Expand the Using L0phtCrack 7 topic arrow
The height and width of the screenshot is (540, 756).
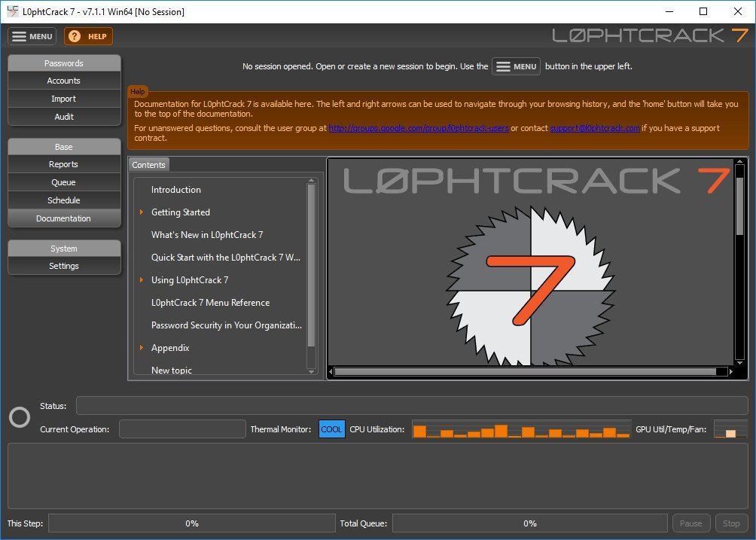point(142,280)
